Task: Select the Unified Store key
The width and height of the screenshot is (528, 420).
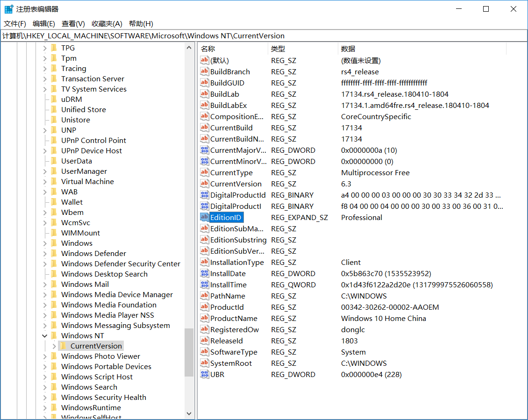Action: click(x=84, y=109)
